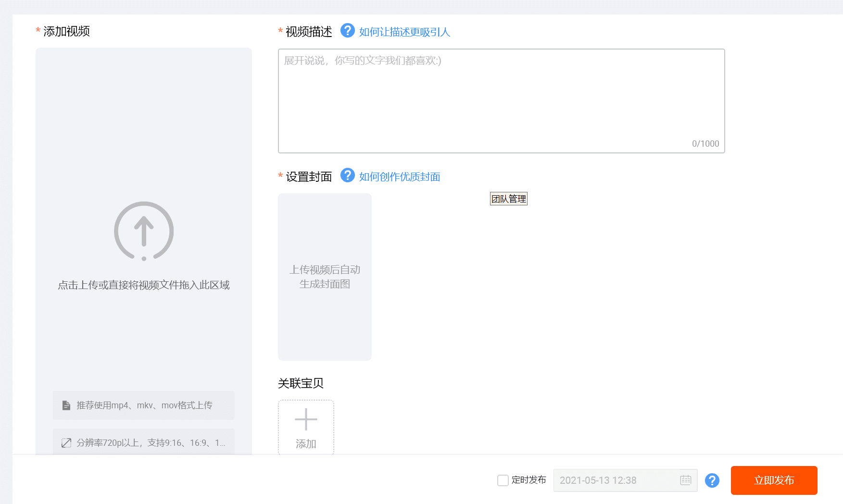
Task: Click the 团队管理 button
Action: pos(509,199)
